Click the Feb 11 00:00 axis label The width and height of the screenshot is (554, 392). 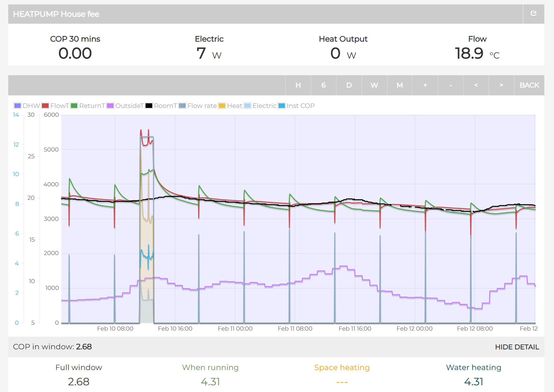[235, 329]
